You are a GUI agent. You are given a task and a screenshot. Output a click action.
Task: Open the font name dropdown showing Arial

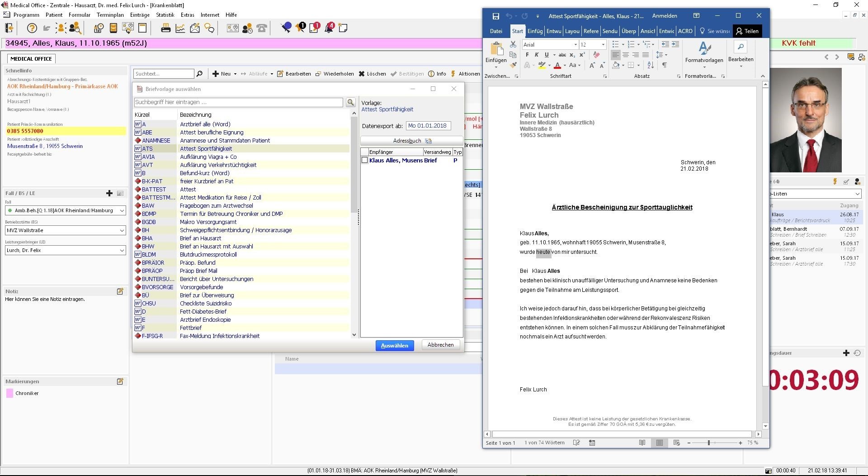[576, 44]
